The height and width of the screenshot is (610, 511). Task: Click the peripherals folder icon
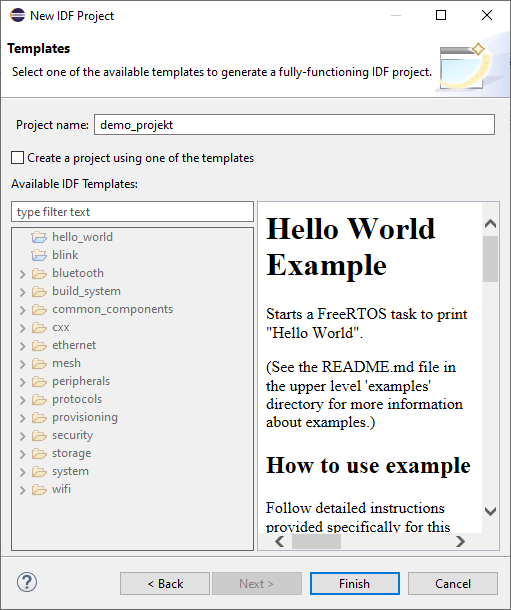(x=39, y=381)
